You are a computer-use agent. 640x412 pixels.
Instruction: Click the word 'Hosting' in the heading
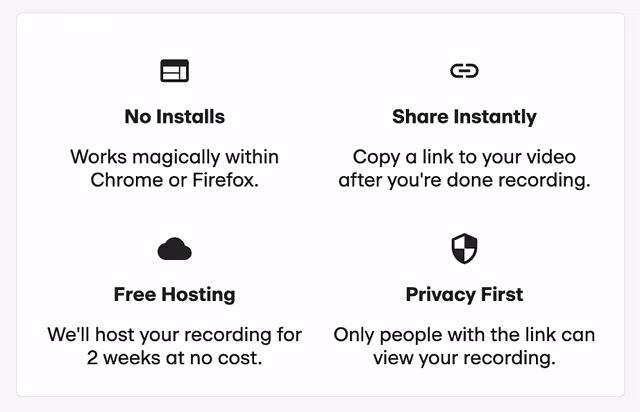[198, 295]
